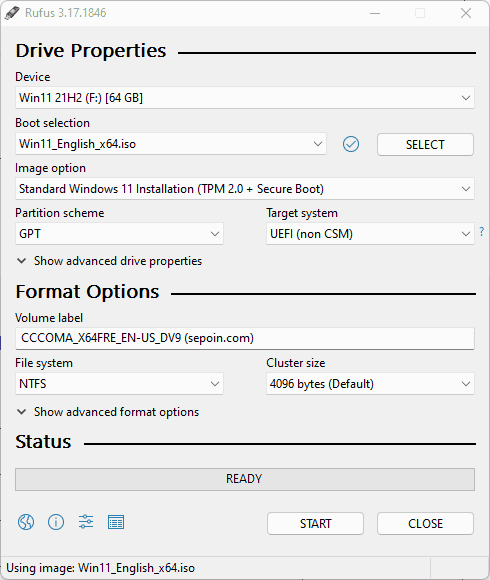Viewport: 490px width, 580px height.
Task: Open the Image option dropdown
Action: pos(245,189)
